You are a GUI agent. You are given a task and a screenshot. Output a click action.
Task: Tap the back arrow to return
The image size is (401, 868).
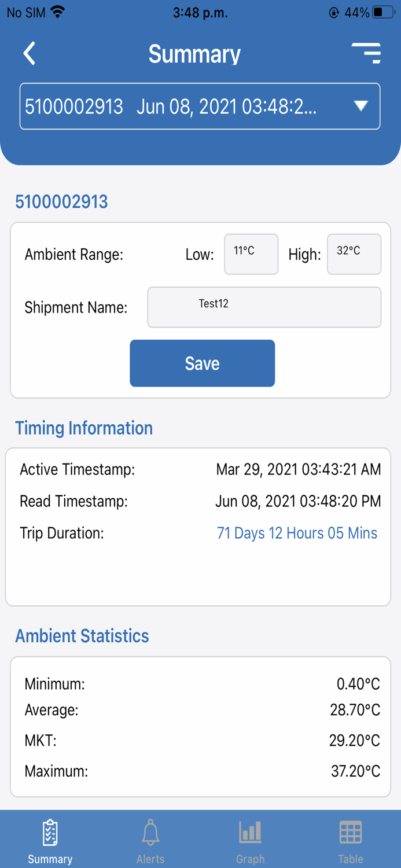pos(29,53)
